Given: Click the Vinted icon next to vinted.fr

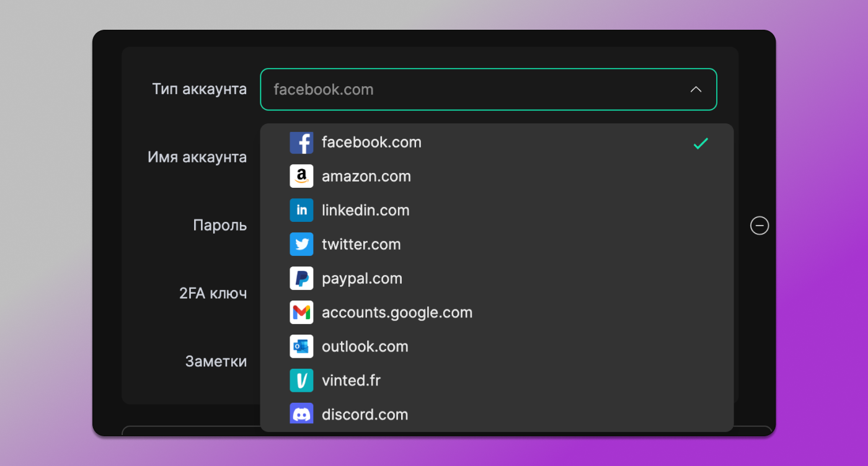Looking at the screenshot, I should (x=301, y=380).
